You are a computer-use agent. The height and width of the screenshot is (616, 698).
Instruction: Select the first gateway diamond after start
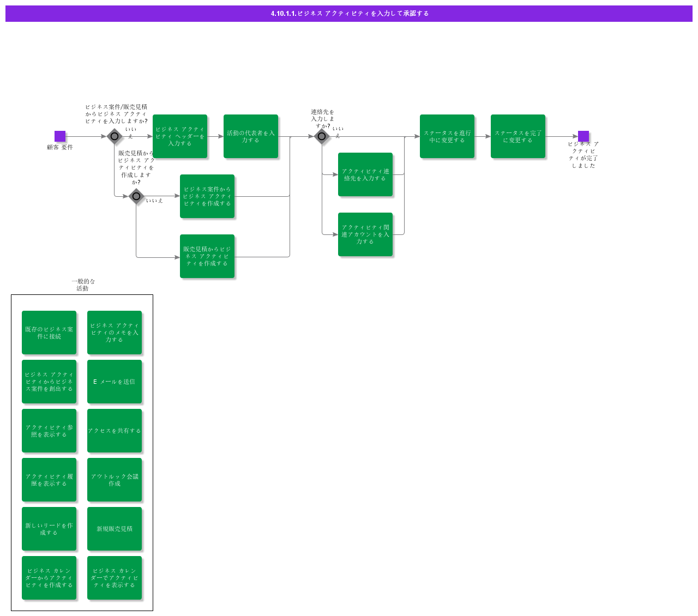[115, 136]
